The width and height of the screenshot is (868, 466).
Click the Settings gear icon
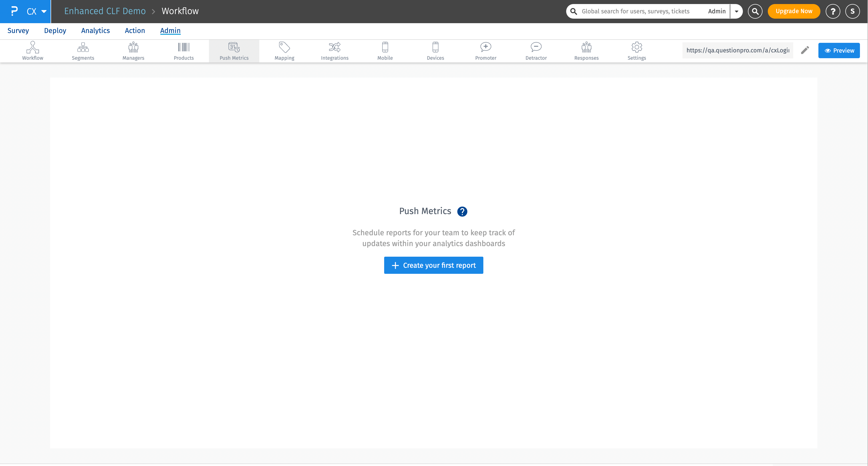tap(636, 51)
